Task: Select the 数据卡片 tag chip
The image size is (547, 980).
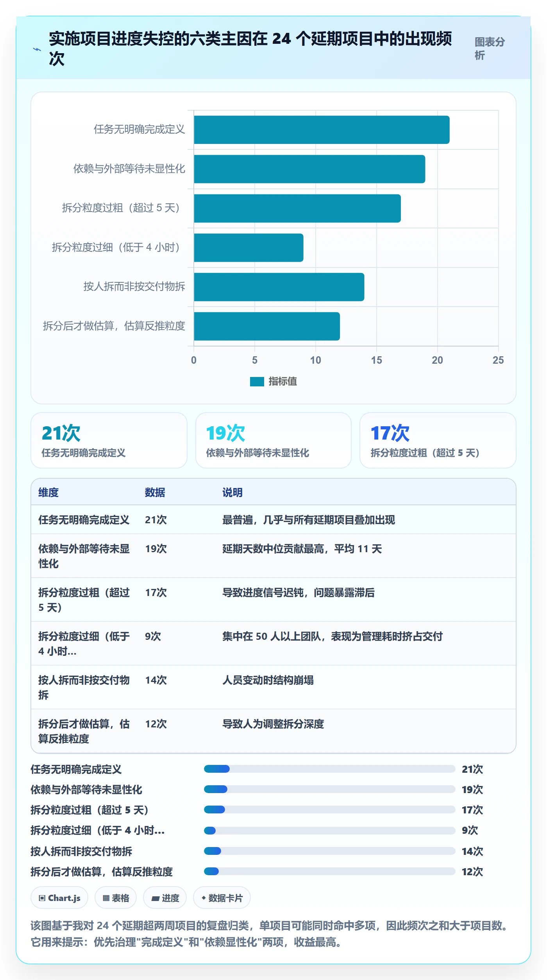Action: click(x=222, y=898)
